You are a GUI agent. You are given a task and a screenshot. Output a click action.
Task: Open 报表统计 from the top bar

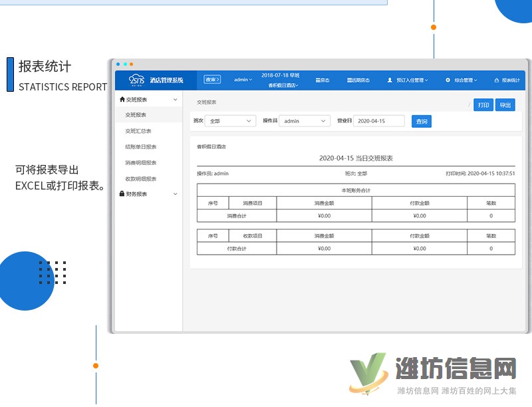point(507,80)
